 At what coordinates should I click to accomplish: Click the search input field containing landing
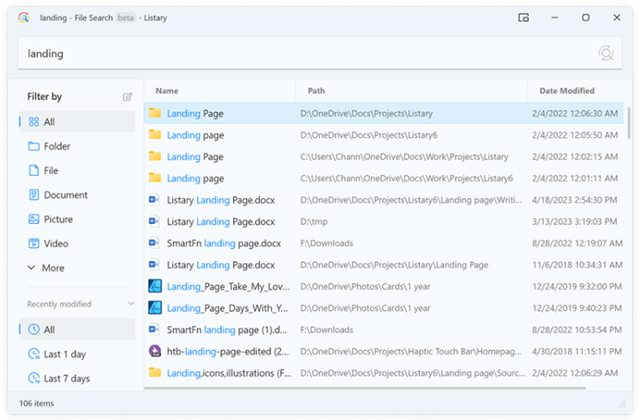pos(300,54)
